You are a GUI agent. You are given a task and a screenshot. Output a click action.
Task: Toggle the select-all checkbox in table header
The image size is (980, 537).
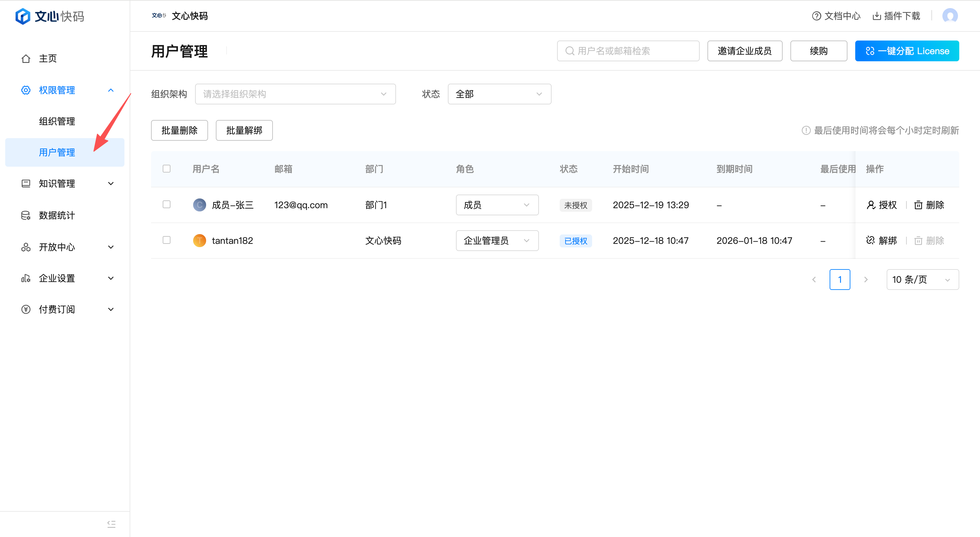pos(166,169)
